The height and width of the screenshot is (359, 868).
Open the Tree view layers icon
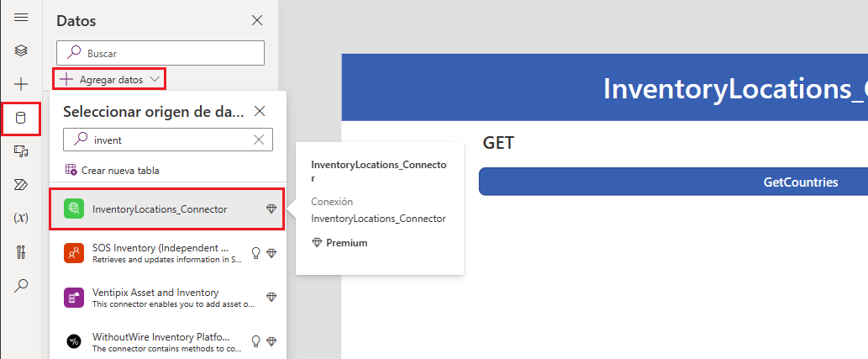point(21,50)
